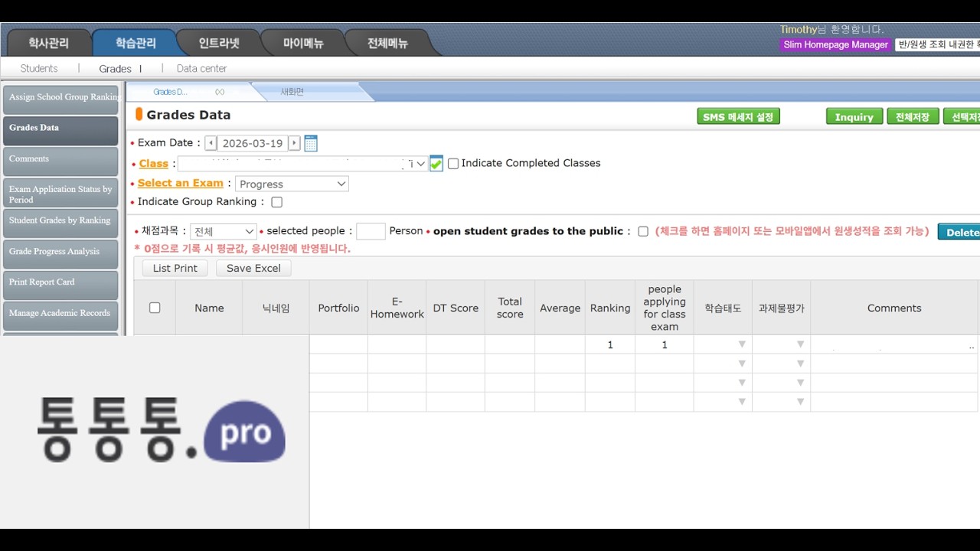Screen dimensions: 980x551
Task: Click the List Print button
Action: click(x=175, y=268)
